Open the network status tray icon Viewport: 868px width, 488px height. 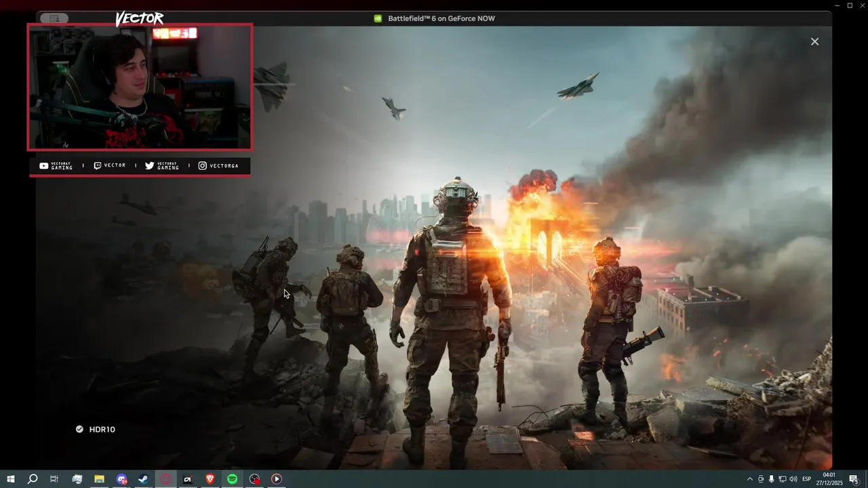click(x=782, y=479)
